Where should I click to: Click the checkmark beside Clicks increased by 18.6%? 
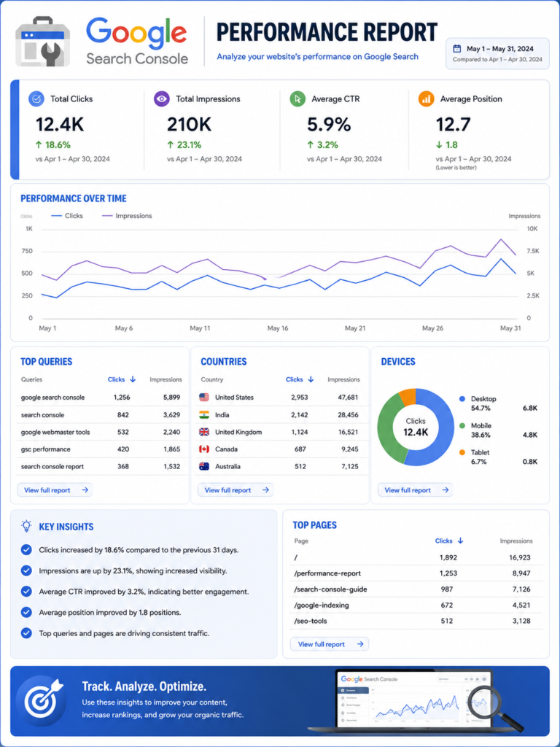pos(27,550)
